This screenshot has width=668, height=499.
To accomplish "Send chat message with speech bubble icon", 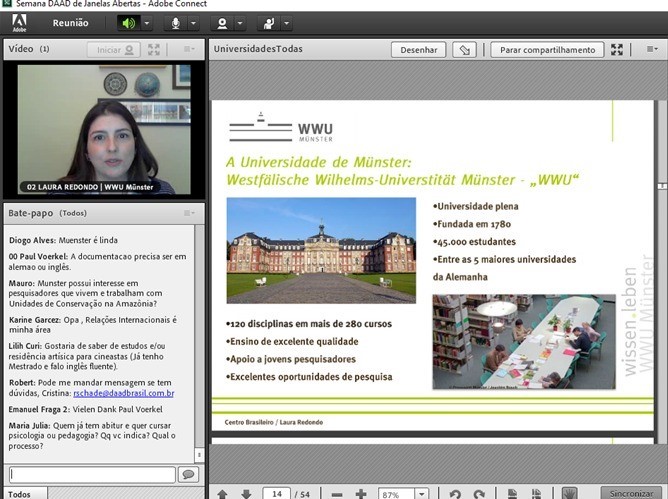I will tap(187, 474).
